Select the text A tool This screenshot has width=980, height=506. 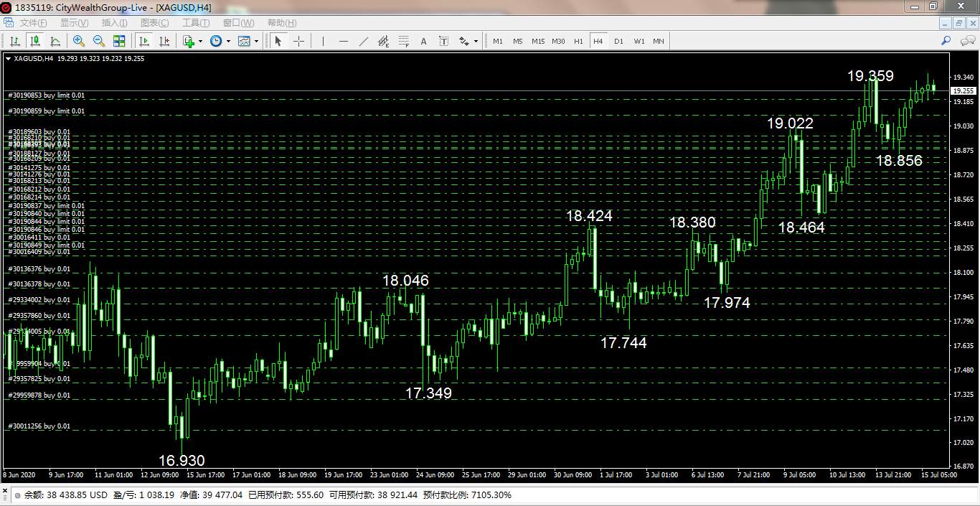[423, 41]
